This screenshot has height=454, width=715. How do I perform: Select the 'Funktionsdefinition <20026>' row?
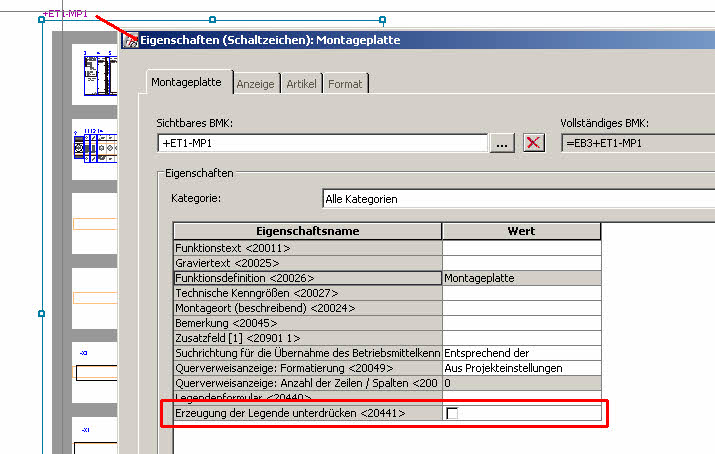307,278
